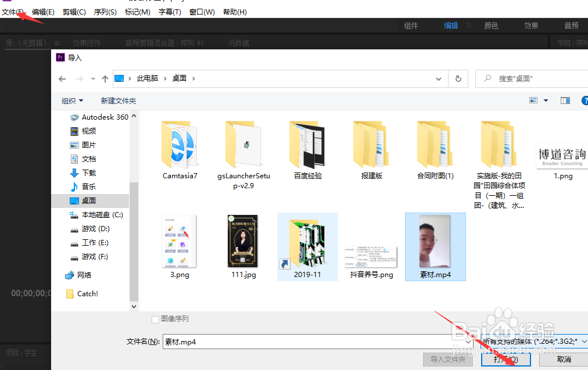Refresh the 桌面 folder view
The width and height of the screenshot is (588, 370).
458,78
